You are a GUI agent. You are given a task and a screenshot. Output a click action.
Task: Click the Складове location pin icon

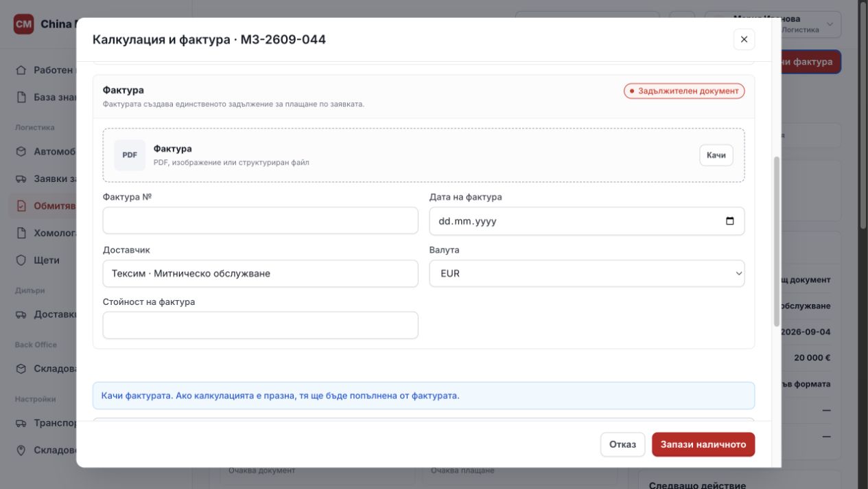(x=21, y=450)
